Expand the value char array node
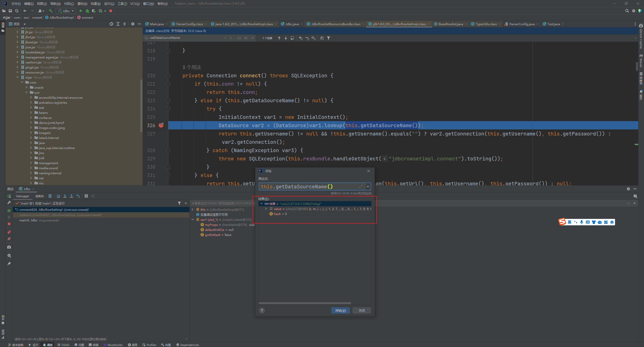The height and width of the screenshot is (347, 644). click(266, 209)
